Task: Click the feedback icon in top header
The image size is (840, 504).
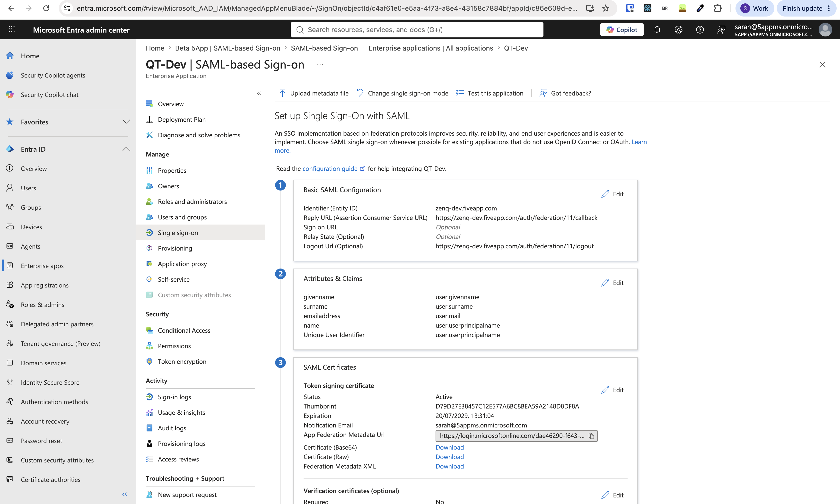Action: point(721,30)
